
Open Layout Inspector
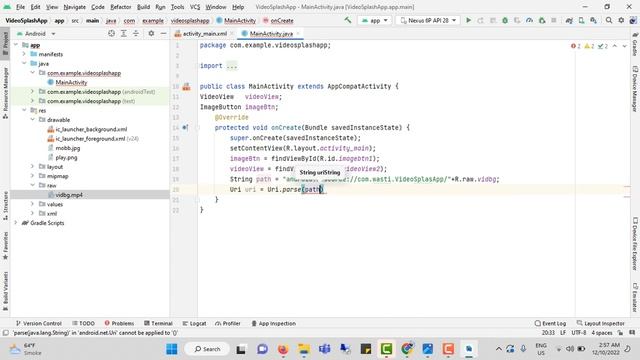(600, 323)
